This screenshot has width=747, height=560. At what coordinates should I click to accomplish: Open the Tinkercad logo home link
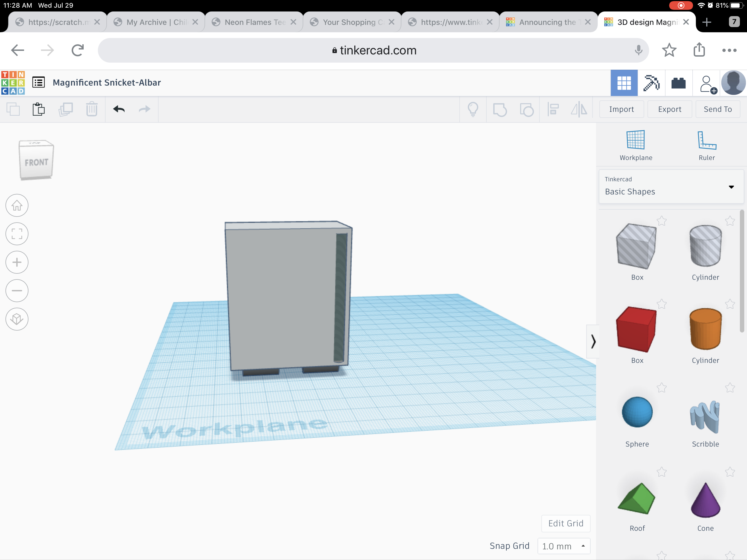(13, 83)
